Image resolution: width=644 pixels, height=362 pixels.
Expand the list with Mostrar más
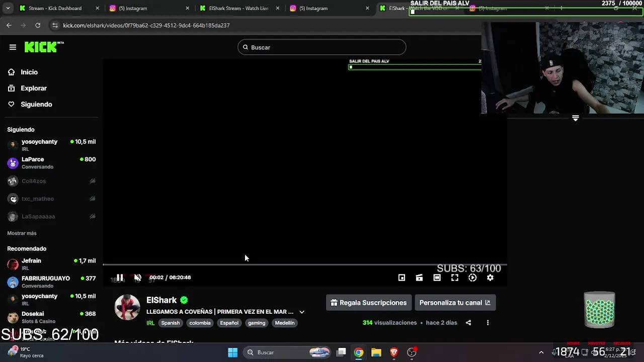coord(22,233)
